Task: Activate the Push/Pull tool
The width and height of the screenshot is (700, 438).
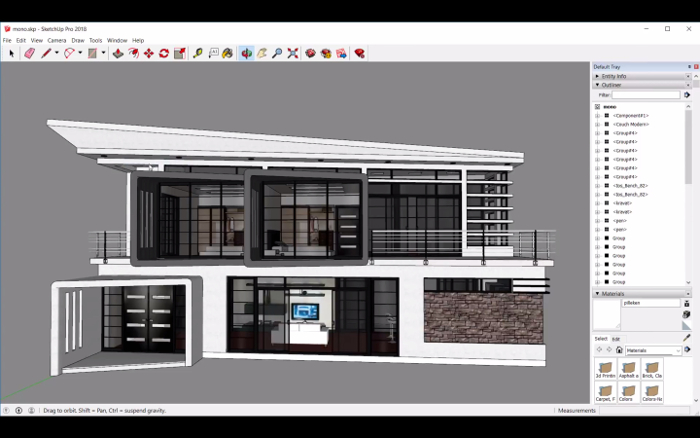Action: pyautogui.click(x=118, y=53)
